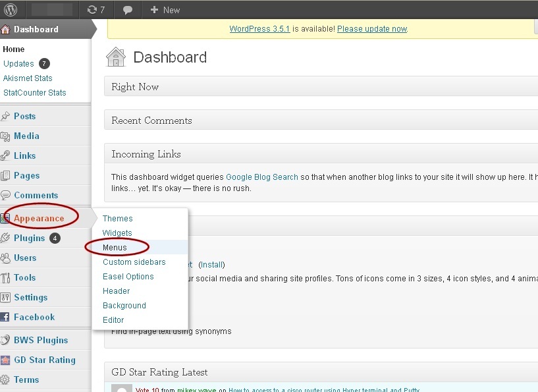Click the Install link for the plugin
Screen dimensions: 538x392
tap(211, 265)
